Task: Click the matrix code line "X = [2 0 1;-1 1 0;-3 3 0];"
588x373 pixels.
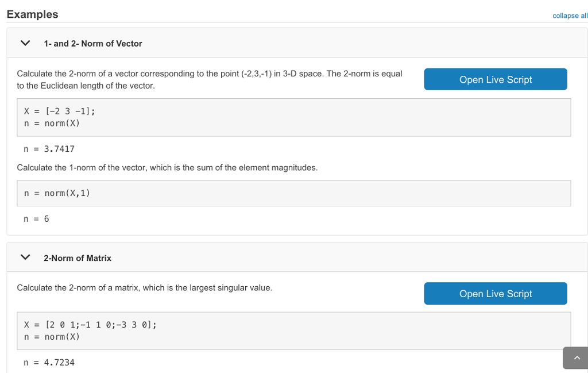Action: (90, 325)
